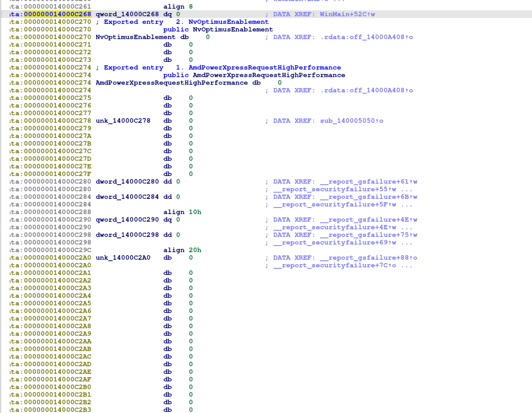Screen dimensions: 532x413
Task: Select the unk_14000C278 variable name
Action: (123, 121)
